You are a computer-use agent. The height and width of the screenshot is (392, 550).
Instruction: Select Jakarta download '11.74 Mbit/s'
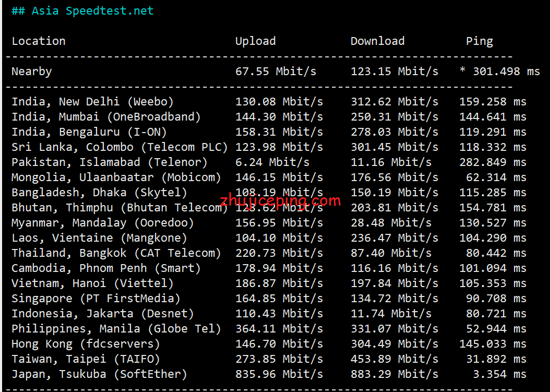pos(391,313)
